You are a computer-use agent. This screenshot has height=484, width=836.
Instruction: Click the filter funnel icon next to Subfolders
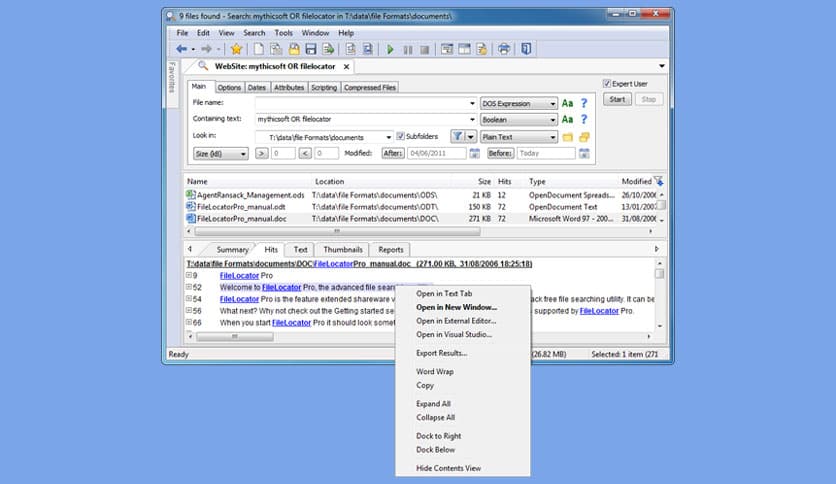point(457,136)
